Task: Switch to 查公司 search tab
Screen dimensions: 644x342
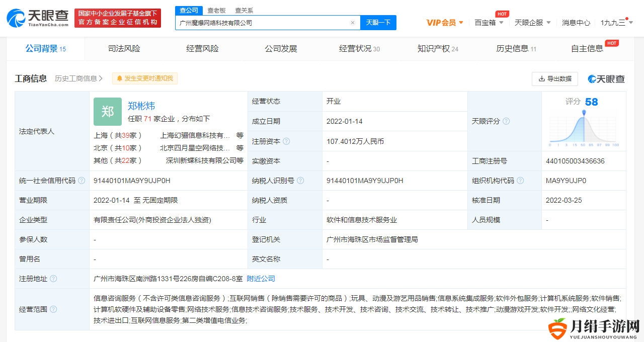Action: [189, 10]
